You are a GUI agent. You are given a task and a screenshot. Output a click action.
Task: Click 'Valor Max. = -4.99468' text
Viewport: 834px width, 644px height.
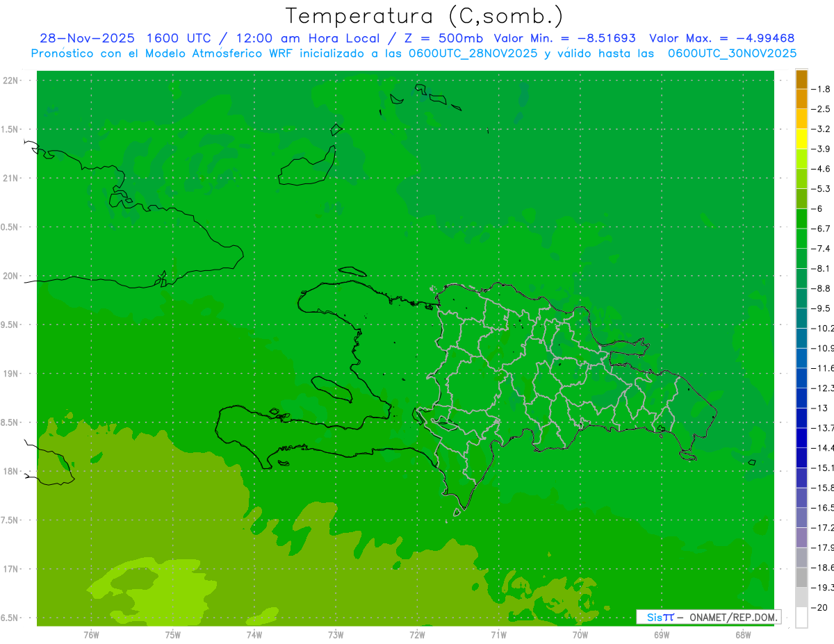point(722,38)
